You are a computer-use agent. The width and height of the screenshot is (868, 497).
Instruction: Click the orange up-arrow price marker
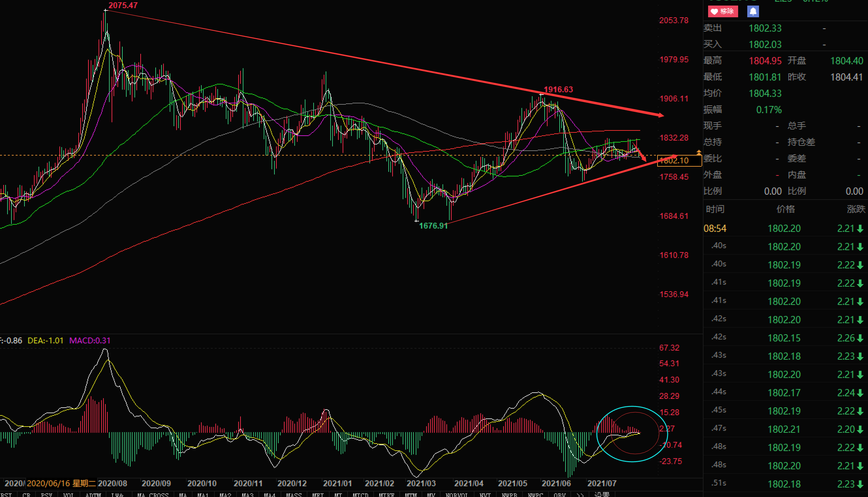699,152
